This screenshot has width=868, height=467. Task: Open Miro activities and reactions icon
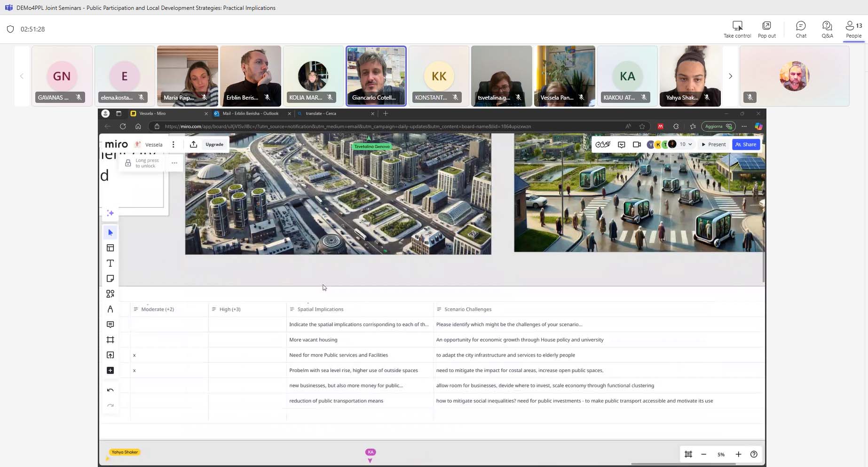603,145
